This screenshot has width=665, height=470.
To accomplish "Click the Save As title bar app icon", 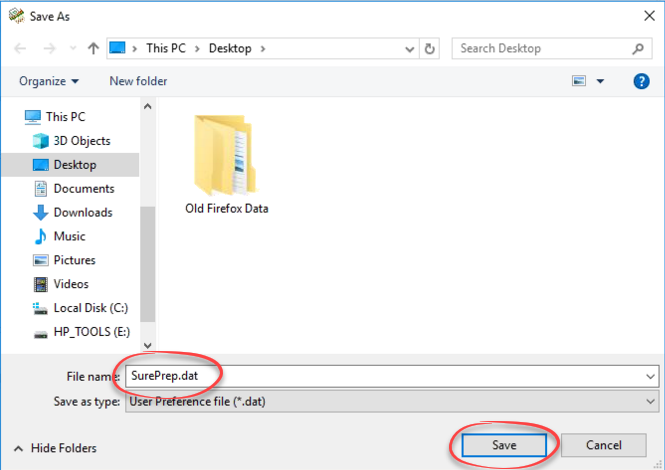I will pos(16,16).
